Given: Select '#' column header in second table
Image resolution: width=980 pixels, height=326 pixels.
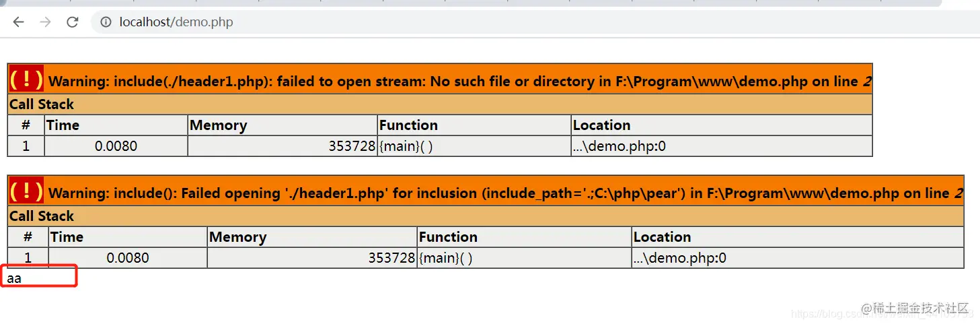Looking at the screenshot, I should coord(28,237).
